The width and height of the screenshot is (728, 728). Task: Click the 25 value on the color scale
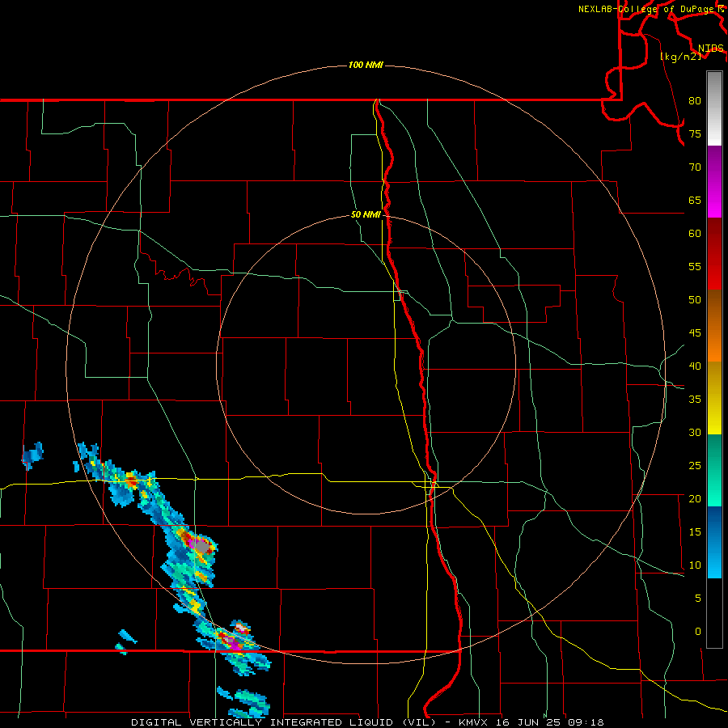coord(695,466)
